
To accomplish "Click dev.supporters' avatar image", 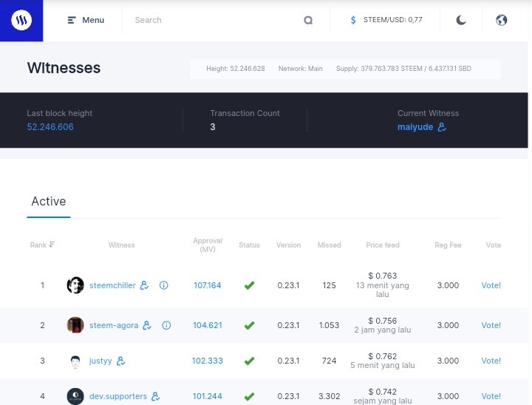I will tap(75, 396).
